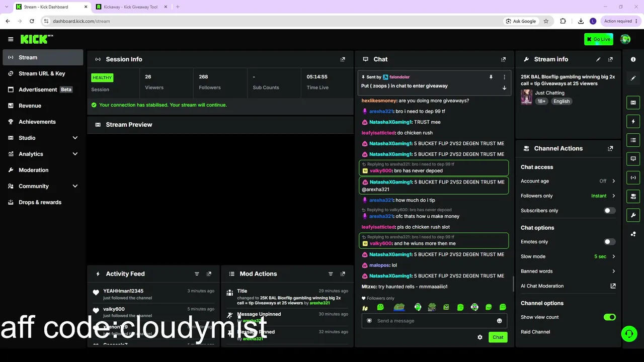Image resolution: width=644 pixels, height=362 pixels.
Task: Open NatashaXGaming1 profile from TRUST mee message
Action: click(x=390, y=122)
